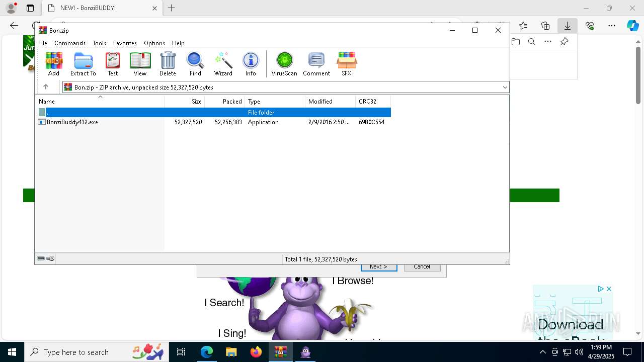Add an archive Comment
644x362 pixels.
(x=316, y=64)
